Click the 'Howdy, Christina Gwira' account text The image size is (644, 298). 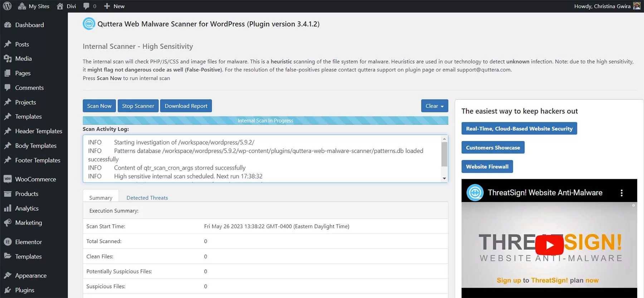coord(602,6)
